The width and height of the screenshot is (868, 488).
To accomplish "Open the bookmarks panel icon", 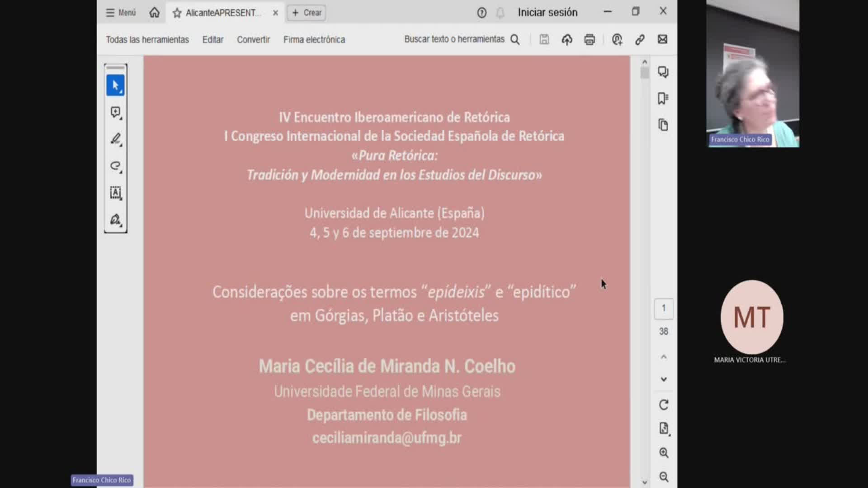I will pyautogui.click(x=663, y=99).
